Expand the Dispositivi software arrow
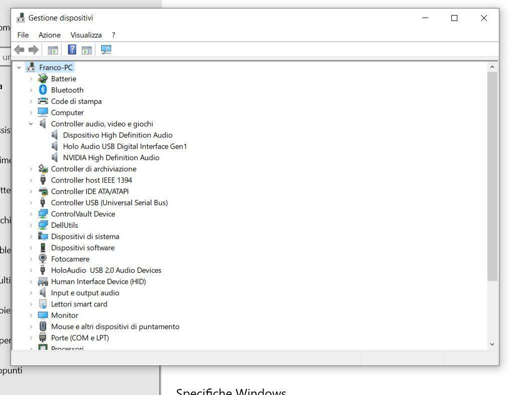This screenshot has height=395, width=532. point(31,247)
